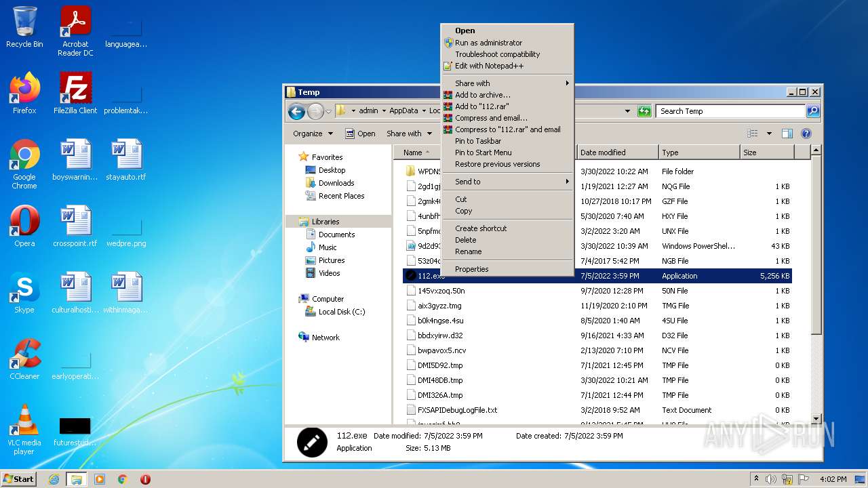The image size is (868, 488).
Task: Click Chrome icon in taskbar
Action: 123,479
